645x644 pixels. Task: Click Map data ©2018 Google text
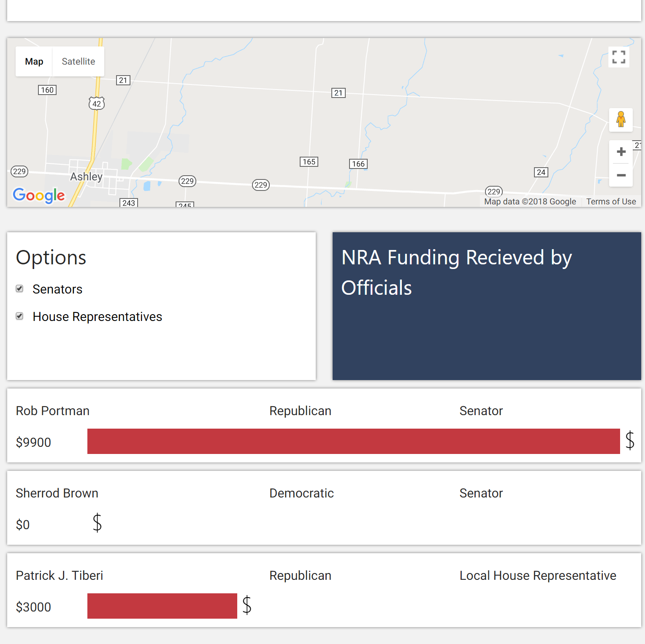[x=530, y=202]
